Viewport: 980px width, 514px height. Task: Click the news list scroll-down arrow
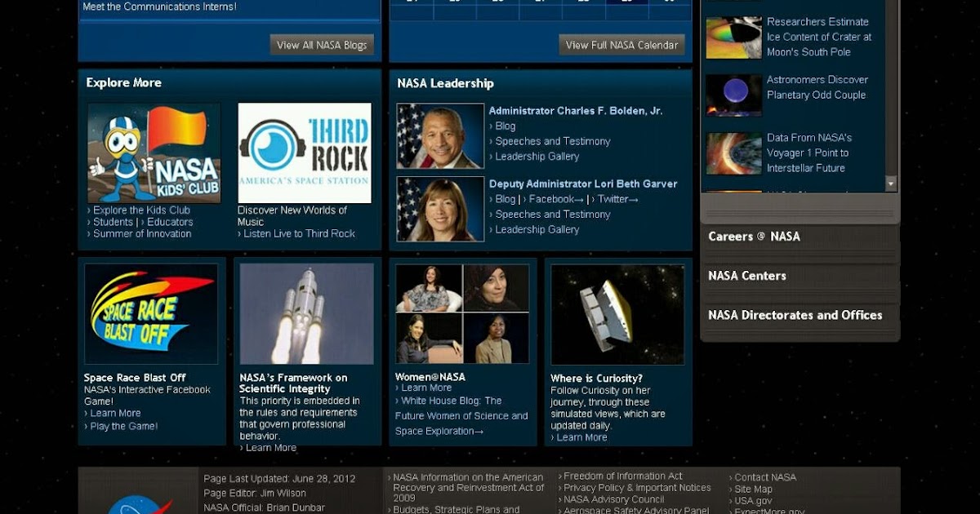(x=891, y=184)
